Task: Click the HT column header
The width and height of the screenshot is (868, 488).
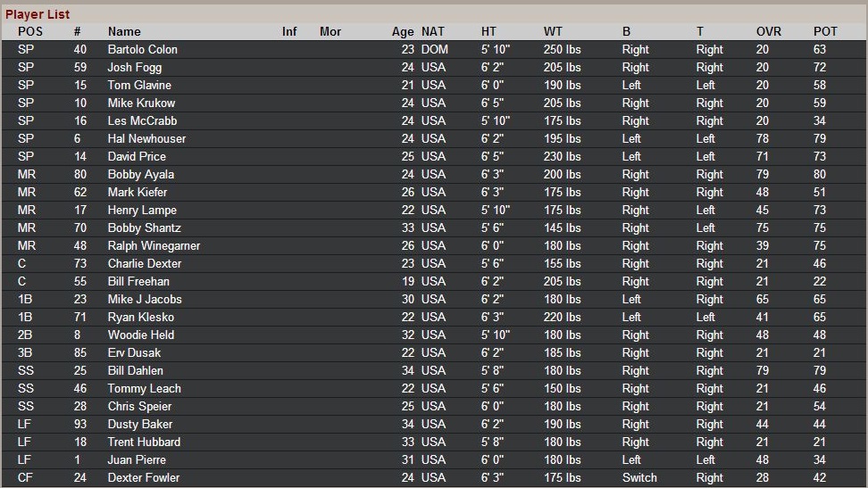Action: (488, 31)
